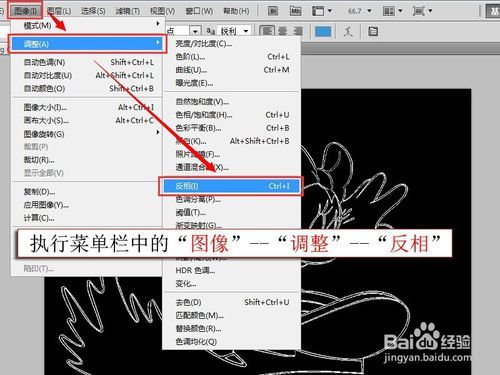
Task: Open 色彩平衡(B)... adjustment
Action: coord(232,128)
